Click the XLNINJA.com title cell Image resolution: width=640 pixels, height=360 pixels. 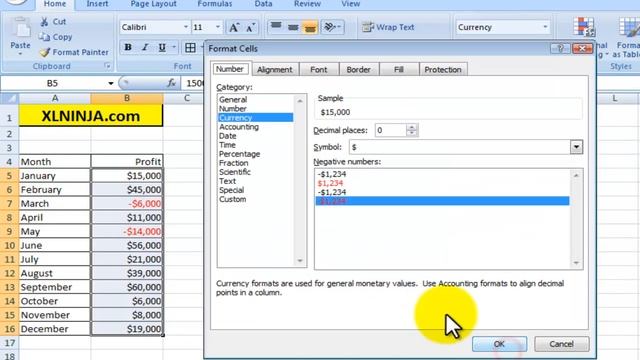click(x=91, y=116)
